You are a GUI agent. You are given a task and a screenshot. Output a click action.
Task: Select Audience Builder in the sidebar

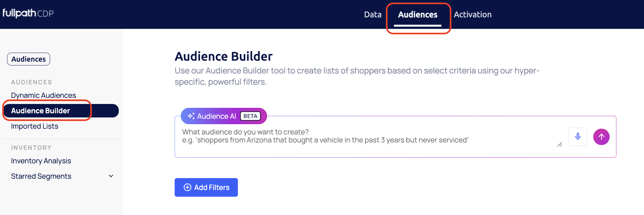click(40, 111)
